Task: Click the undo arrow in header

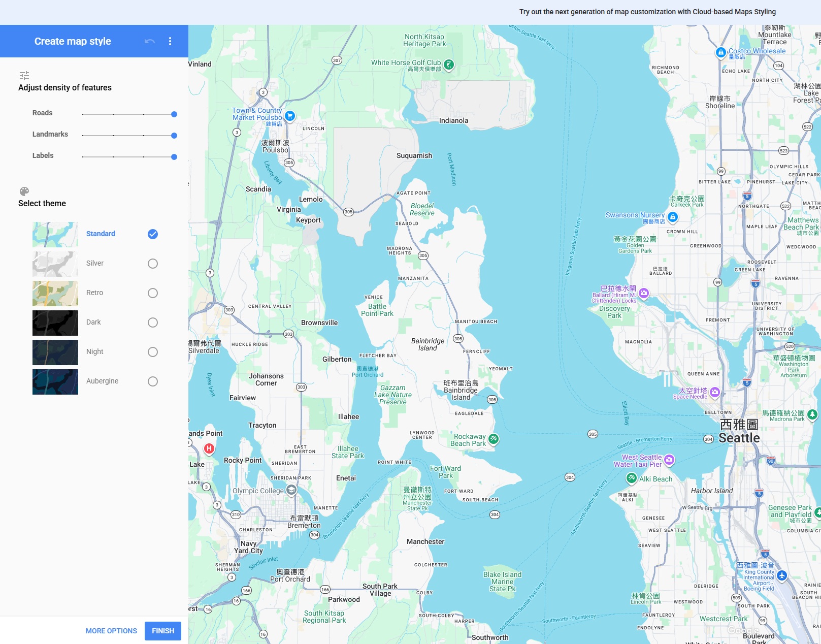Action: point(149,41)
